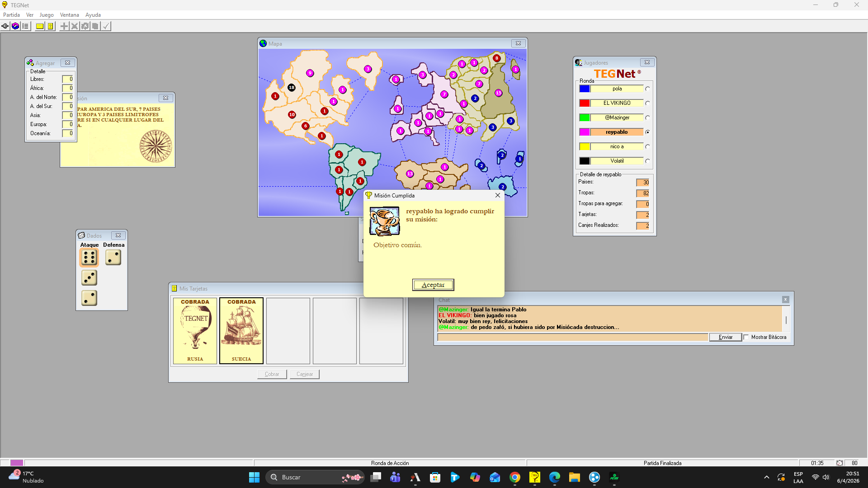Viewport: 868px width, 488px height.
Task: Open Google Chrome from the taskbar
Action: 514,477
